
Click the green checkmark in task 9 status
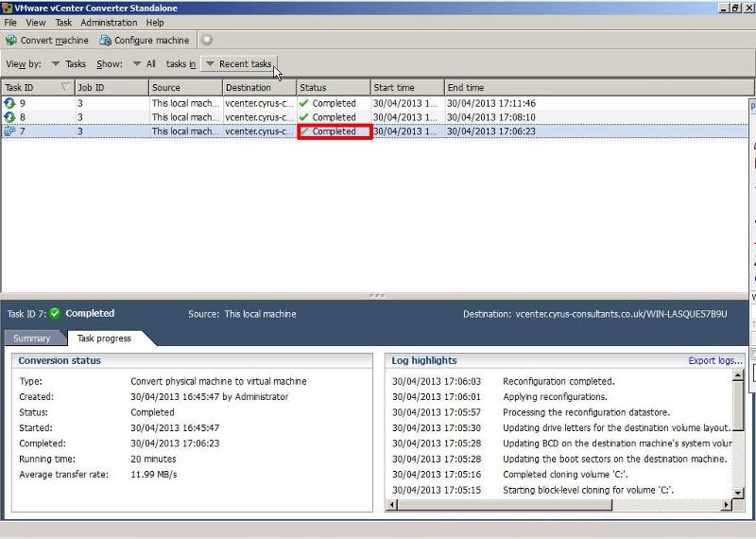click(303, 103)
